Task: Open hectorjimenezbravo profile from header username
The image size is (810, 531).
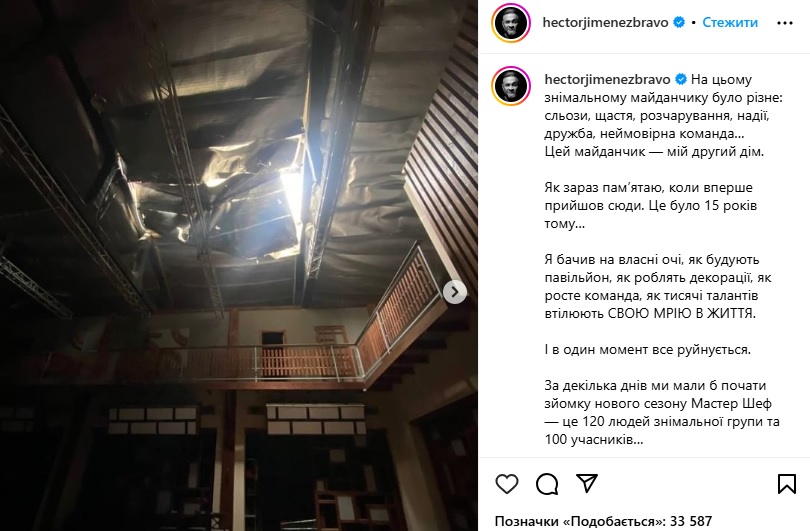Action: point(605,22)
